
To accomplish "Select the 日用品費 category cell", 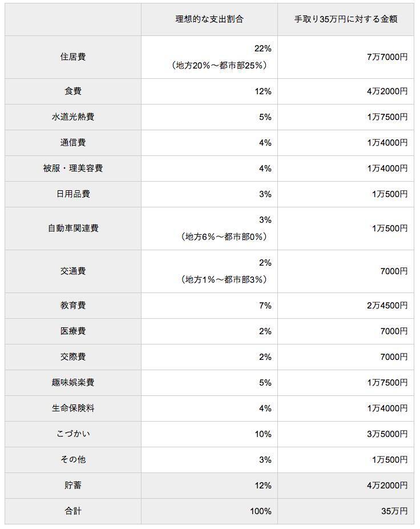I will (x=73, y=194).
